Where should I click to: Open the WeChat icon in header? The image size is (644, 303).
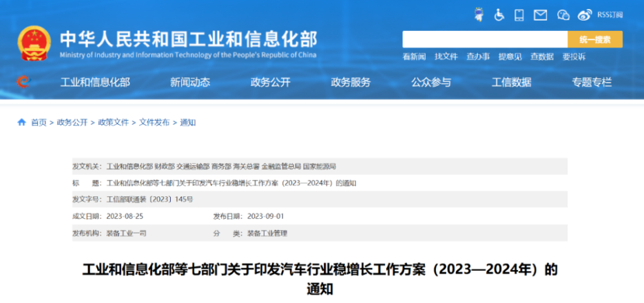coord(563,14)
